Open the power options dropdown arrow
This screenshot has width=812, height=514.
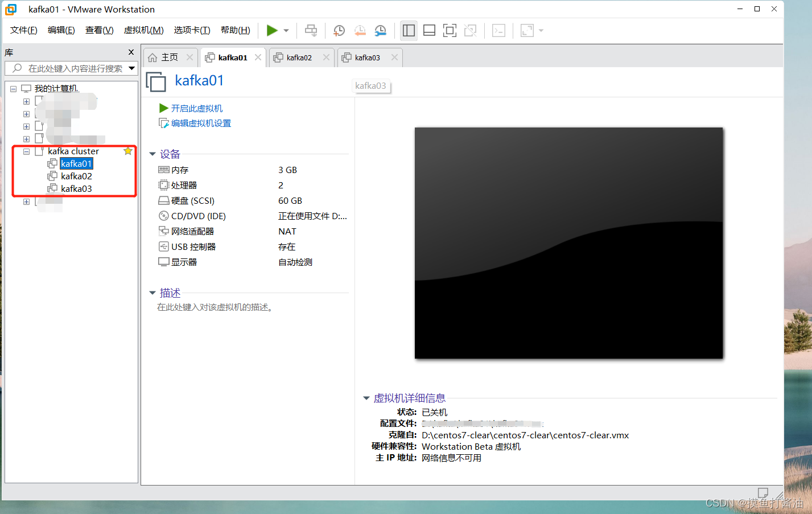(286, 31)
